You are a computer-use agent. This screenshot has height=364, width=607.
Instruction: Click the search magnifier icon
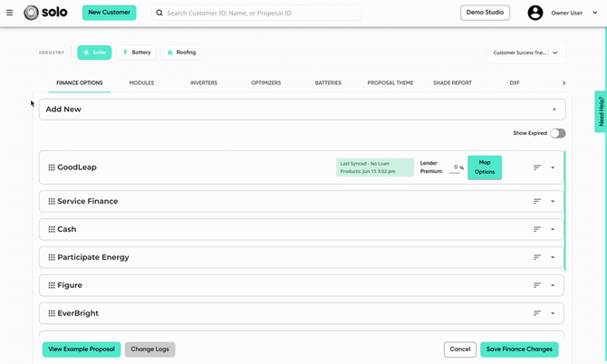click(159, 13)
